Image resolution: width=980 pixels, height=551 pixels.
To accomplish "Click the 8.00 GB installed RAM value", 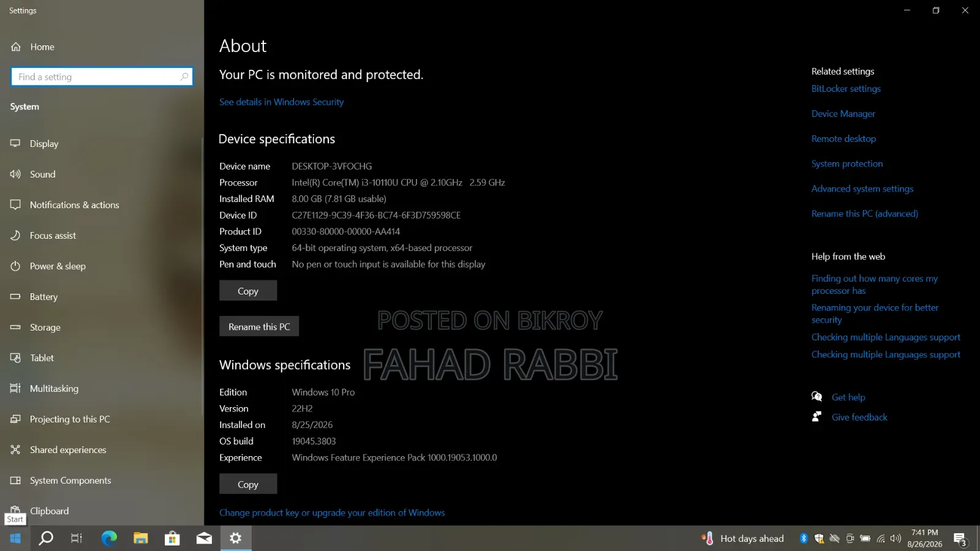I will tap(339, 198).
